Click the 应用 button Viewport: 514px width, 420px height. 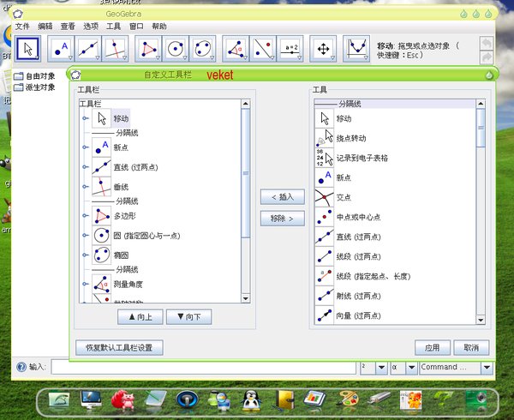(x=433, y=347)
